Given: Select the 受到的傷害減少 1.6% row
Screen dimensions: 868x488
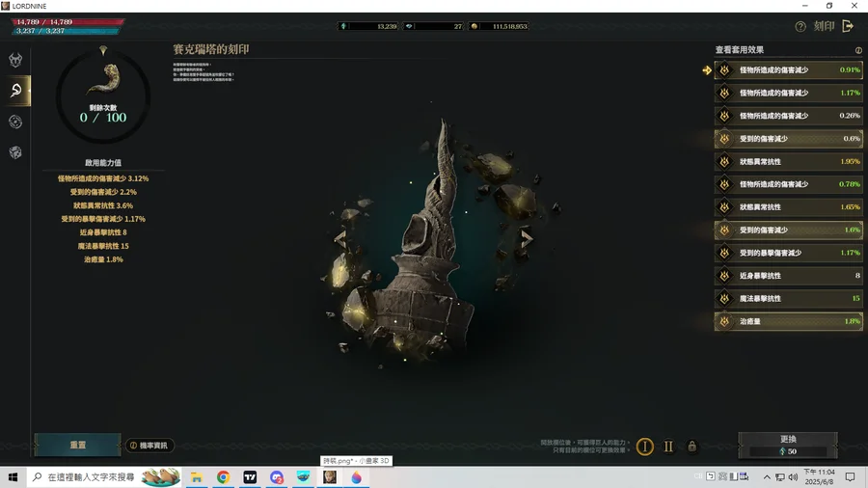Looking at the screenshot, I should pos(788,230).
